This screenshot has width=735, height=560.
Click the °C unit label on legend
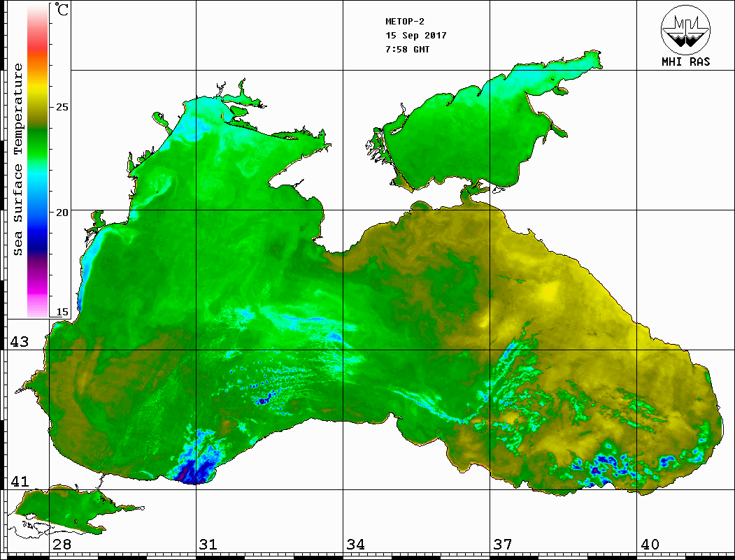(x=62, y=9)
